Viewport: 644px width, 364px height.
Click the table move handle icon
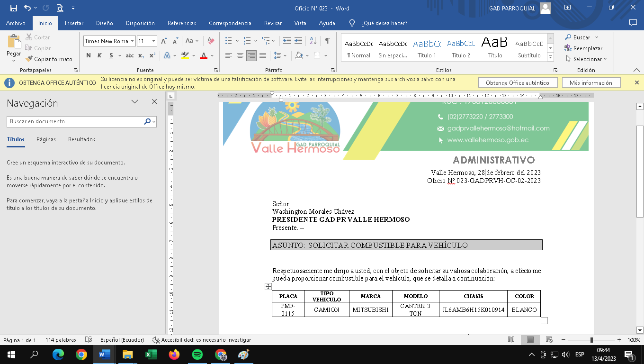pos(268,286)
